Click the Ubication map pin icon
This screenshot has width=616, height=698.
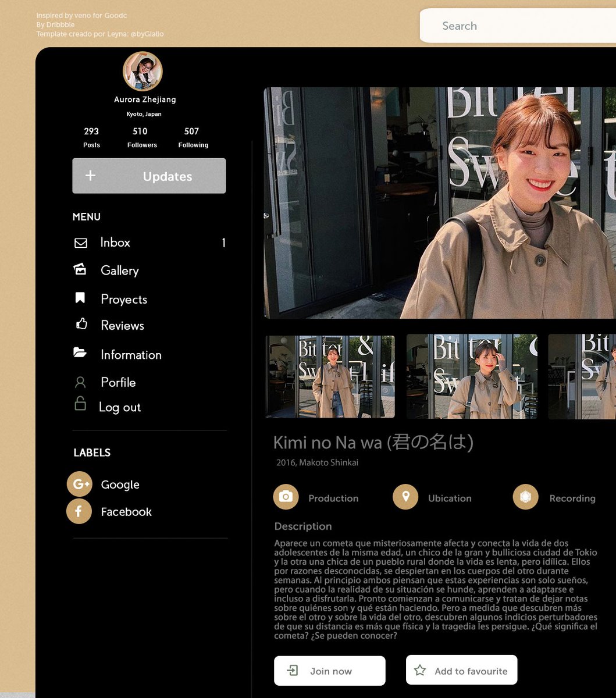[405, 497]
